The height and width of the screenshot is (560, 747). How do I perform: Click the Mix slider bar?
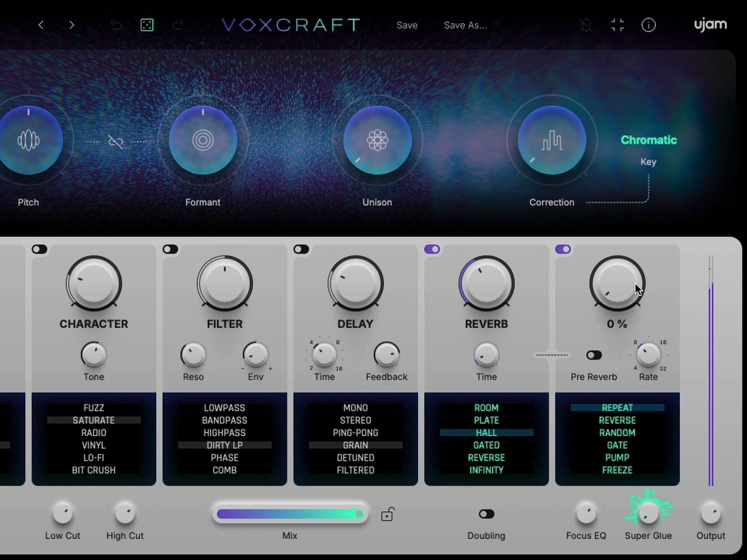click(x=290, y=514)
